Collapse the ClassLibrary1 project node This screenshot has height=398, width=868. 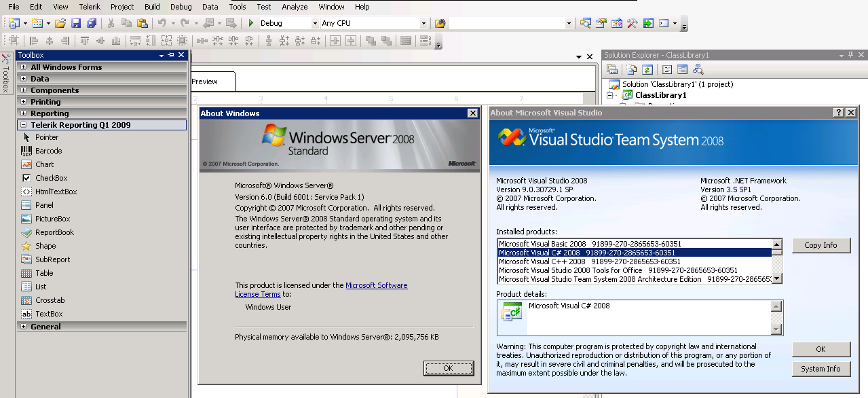pos(610,96)
